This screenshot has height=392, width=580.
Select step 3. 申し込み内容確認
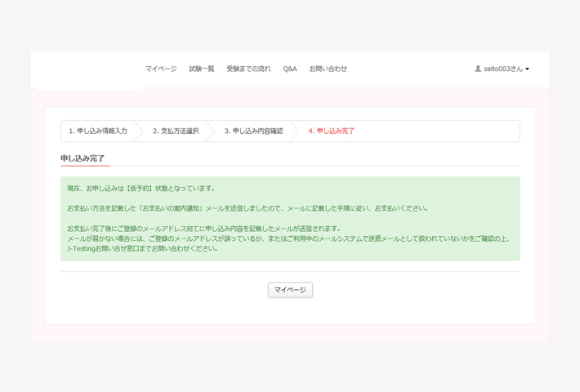(x=254, y=131)
